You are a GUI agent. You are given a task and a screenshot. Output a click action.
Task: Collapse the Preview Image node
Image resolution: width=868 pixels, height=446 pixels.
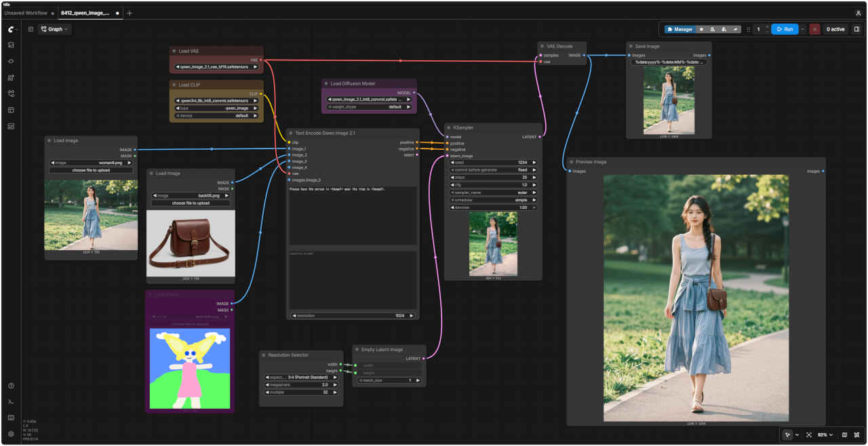(572, 162)
